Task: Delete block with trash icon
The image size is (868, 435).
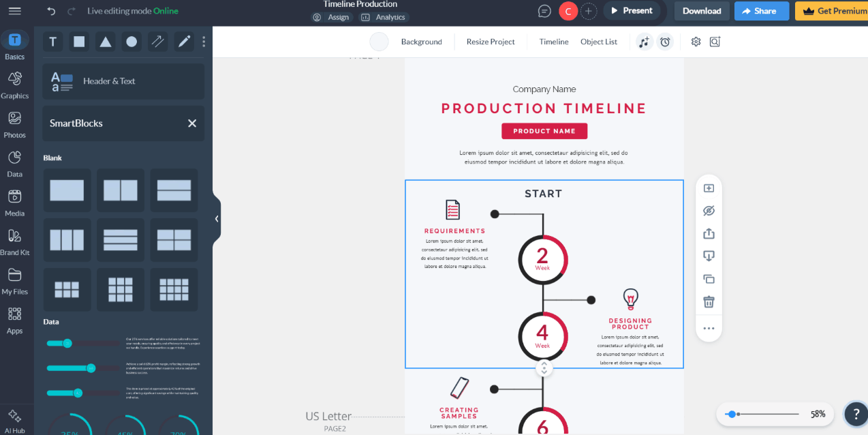Action: (x=709, y=302)
